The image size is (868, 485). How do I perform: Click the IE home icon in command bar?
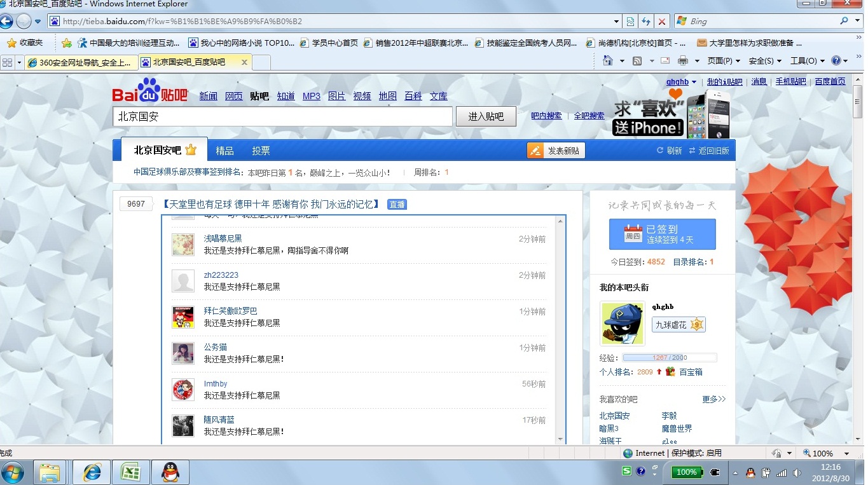pos(608,60)
